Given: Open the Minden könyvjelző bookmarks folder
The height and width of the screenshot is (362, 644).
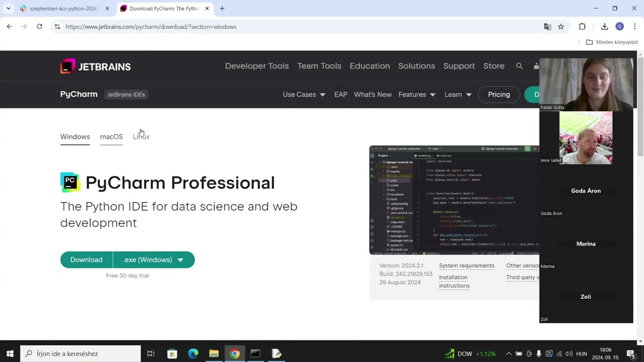Looking at the screenshot, I should click(x=612, y=42).
